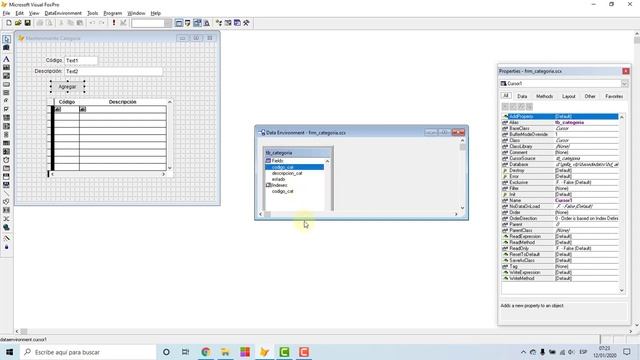Select the Alias property row
Screen dimensions: 640x360
(560, 122)
